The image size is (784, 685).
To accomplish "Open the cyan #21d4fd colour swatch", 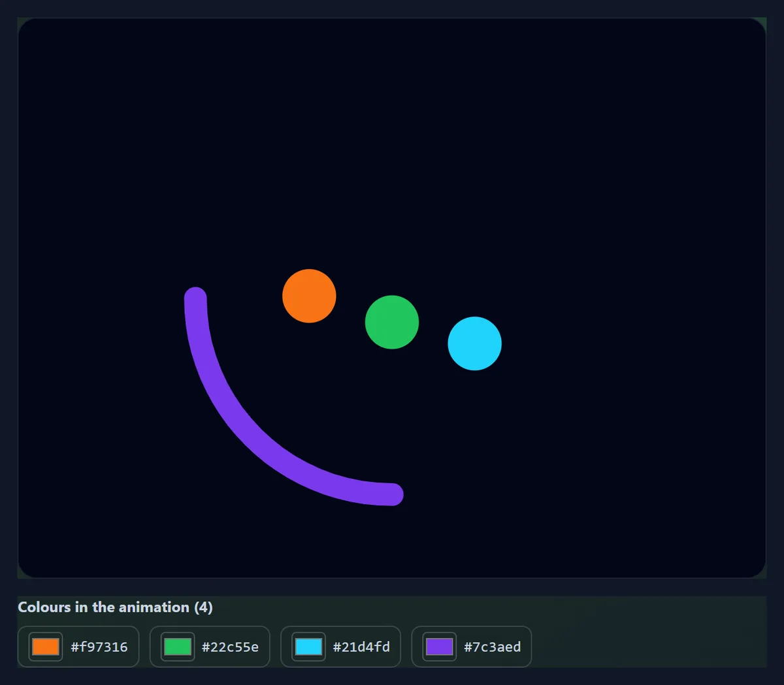I will pyautogui.click(x=308, y=646).
